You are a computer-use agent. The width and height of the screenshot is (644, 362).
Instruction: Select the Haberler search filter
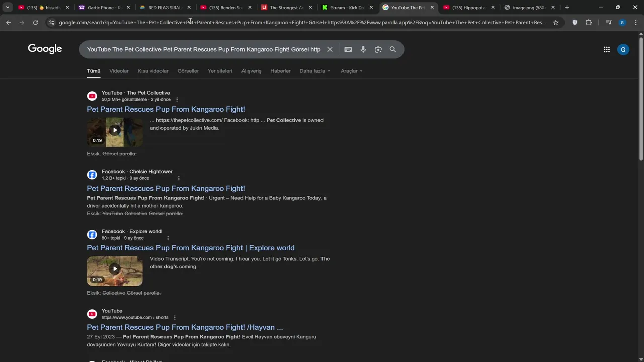point(280,71)
